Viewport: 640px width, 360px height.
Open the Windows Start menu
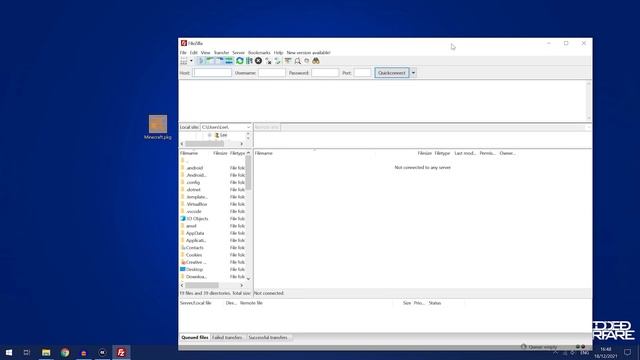9,352
